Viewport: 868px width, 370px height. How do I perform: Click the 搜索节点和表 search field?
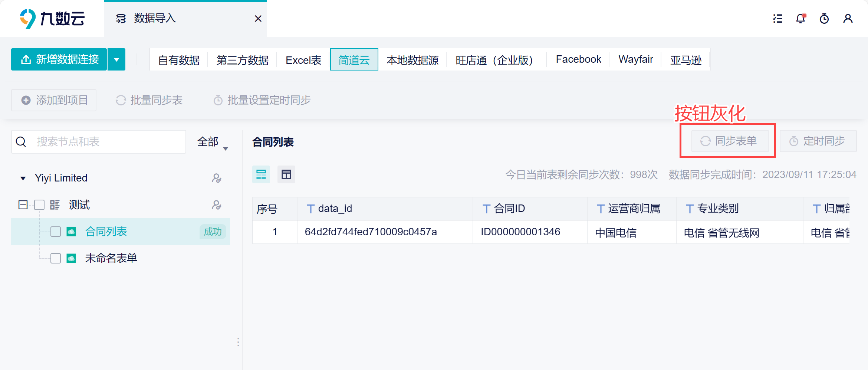pos(99,142)
